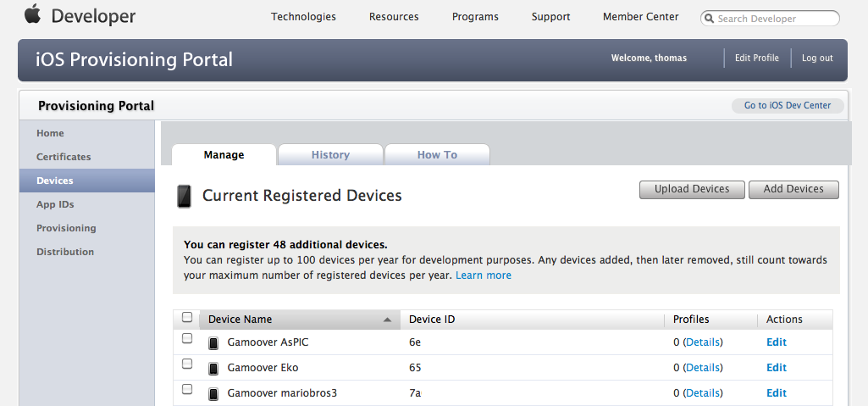Open the Technologies menu

point(303,17)
